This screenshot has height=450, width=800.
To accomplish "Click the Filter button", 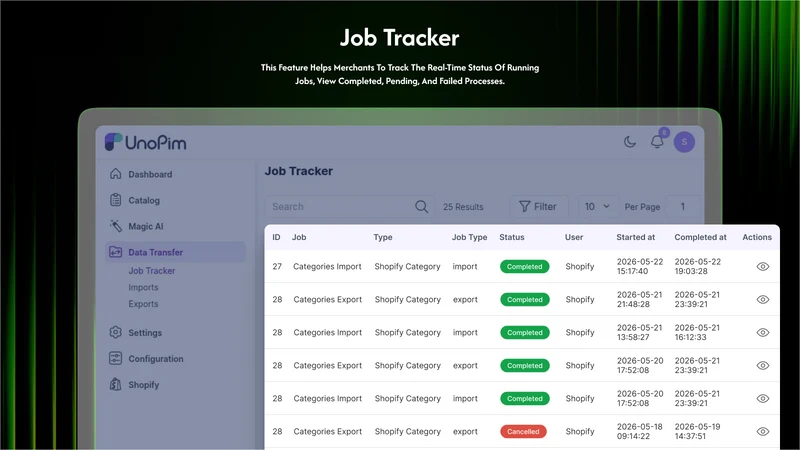I will 538,206.
